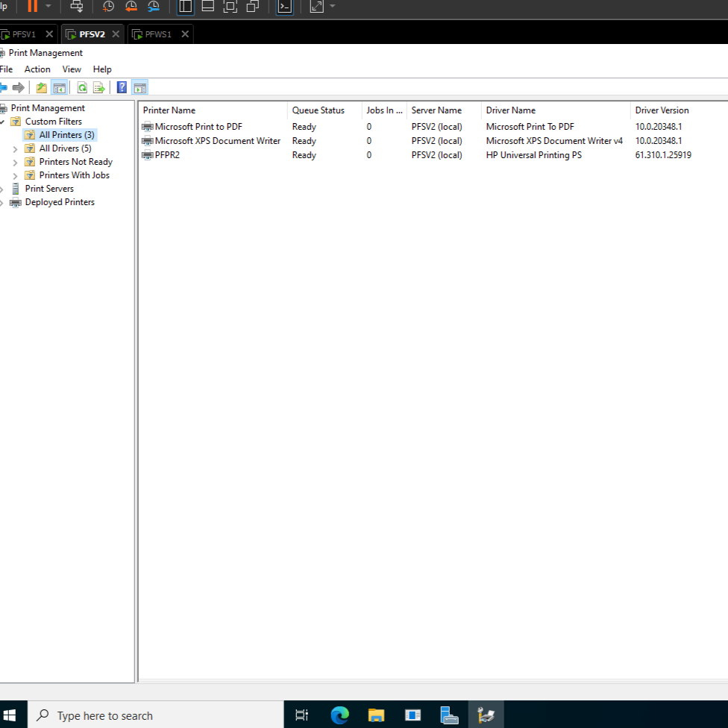Toggle the action pane visibility

[x=139, y=87]
